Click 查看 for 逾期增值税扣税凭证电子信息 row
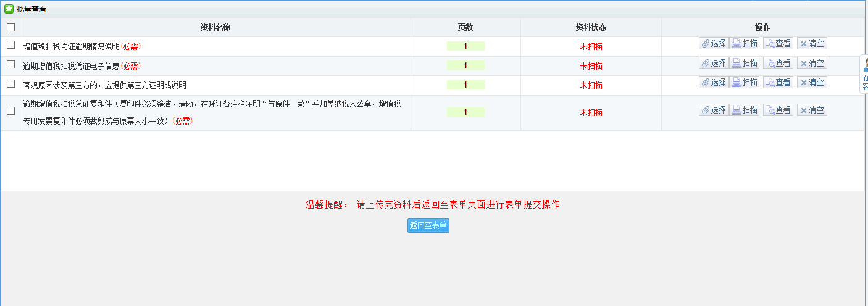868x306 pixels. [778, 64]
